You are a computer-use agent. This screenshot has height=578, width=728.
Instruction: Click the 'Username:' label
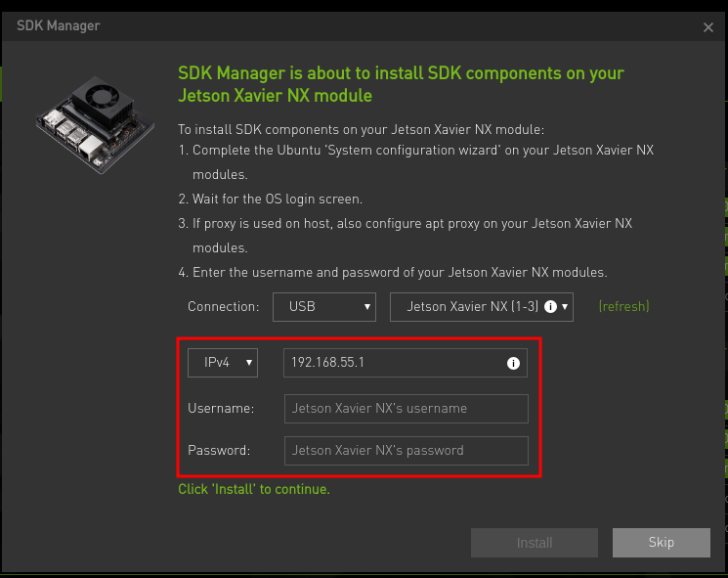point(221,409)
